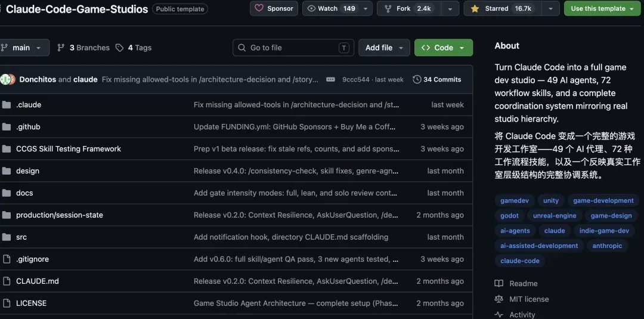This screenshot has height=319, width=644.
Task: Click the docs folder icon
Action: tap(6, 193)
